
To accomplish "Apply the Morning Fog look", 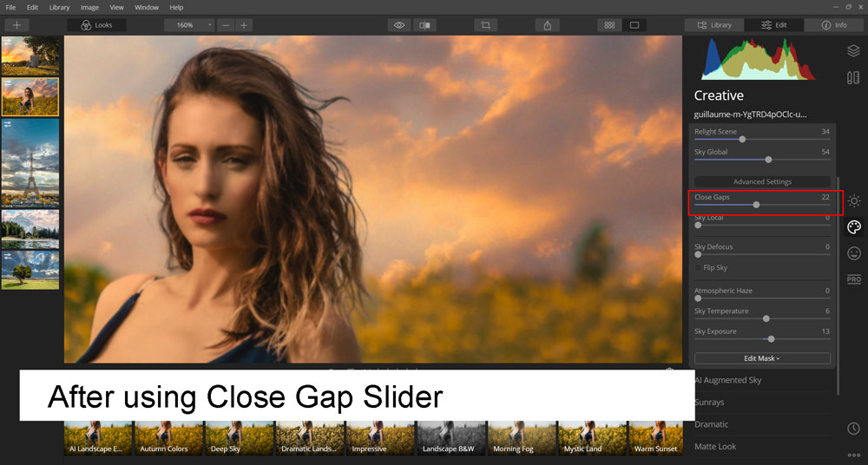I will coord(522,438).
